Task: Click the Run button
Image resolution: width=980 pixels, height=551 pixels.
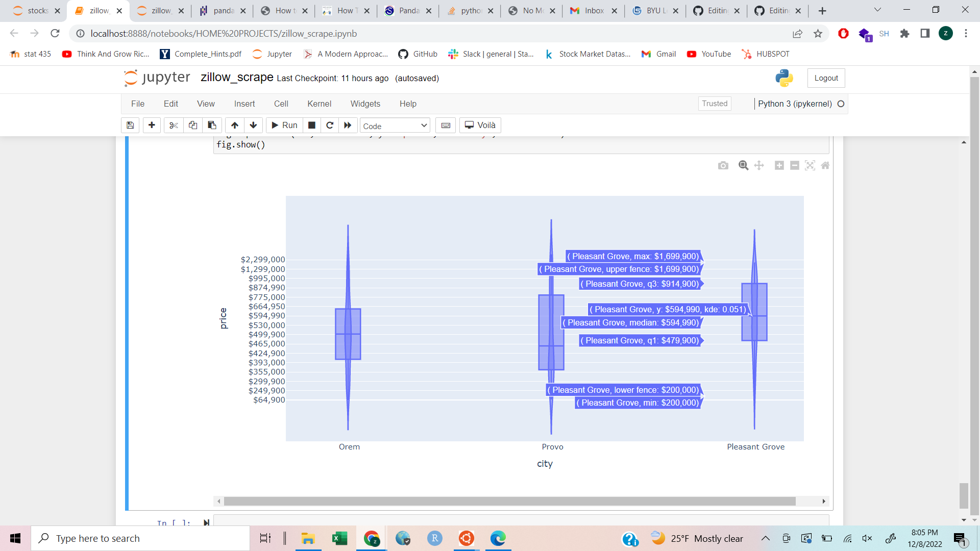Action: click(284, 126)
